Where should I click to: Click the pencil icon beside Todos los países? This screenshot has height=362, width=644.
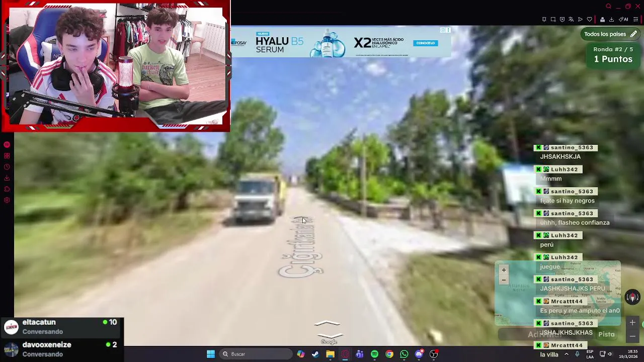tap(633, 34)
